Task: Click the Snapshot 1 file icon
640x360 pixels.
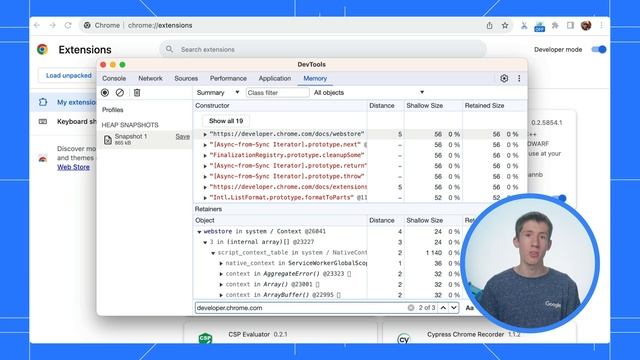Action: point(108,140)
